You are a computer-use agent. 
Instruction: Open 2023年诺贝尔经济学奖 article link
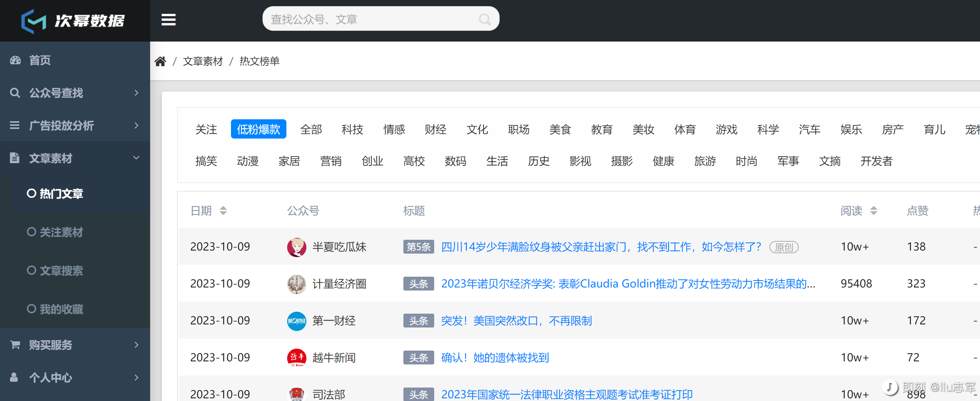point(628,284)
